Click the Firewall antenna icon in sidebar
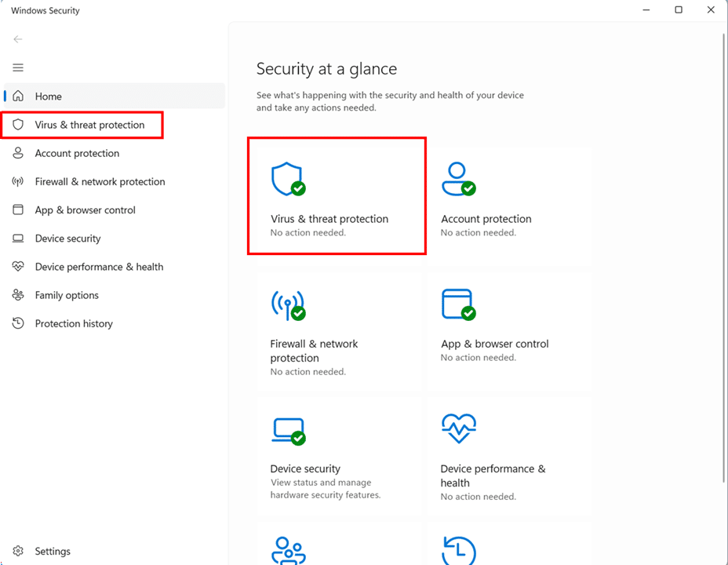 point(19,182)
